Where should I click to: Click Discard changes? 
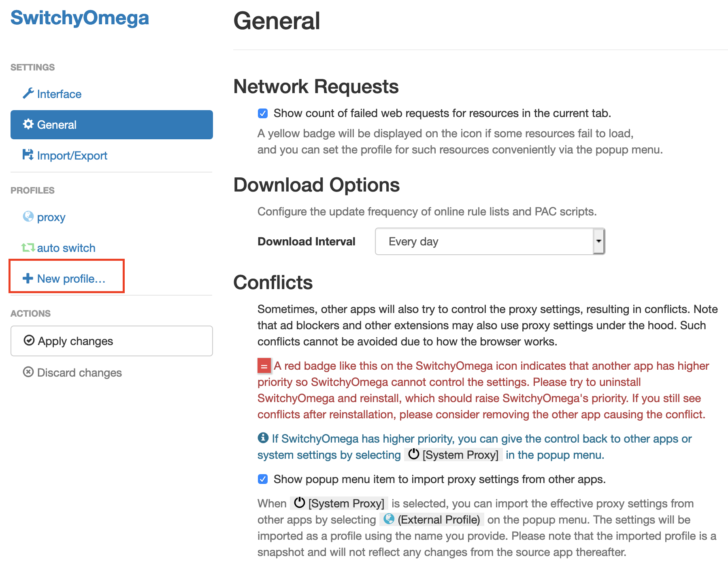coord(72,373)
